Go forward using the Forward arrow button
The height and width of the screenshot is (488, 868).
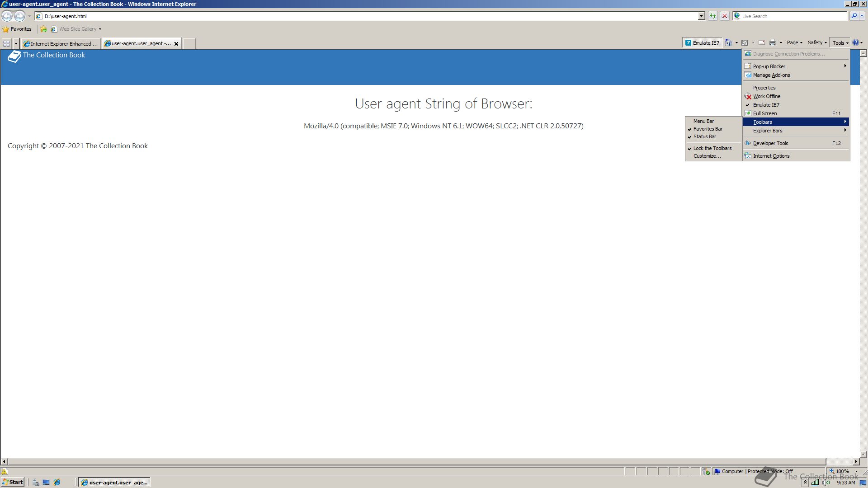[x=19, y=16]
